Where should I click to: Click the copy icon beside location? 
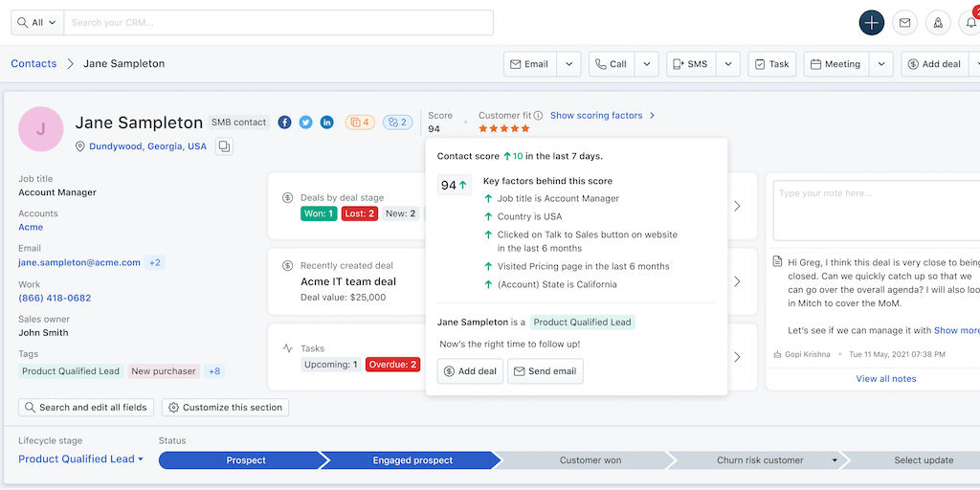(x=223, y=146)
